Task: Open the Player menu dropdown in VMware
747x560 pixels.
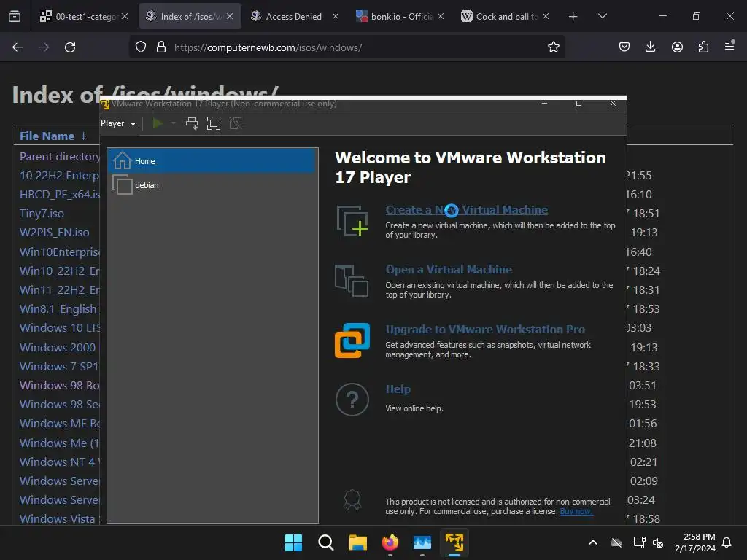Action: coord(117,123)
